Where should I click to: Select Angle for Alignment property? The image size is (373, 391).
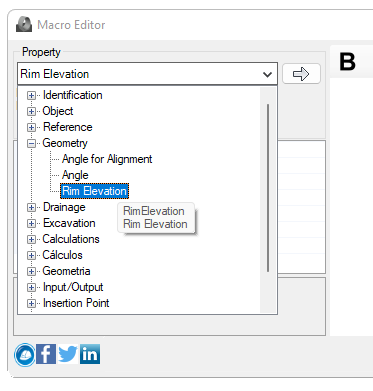pos(107,159)
